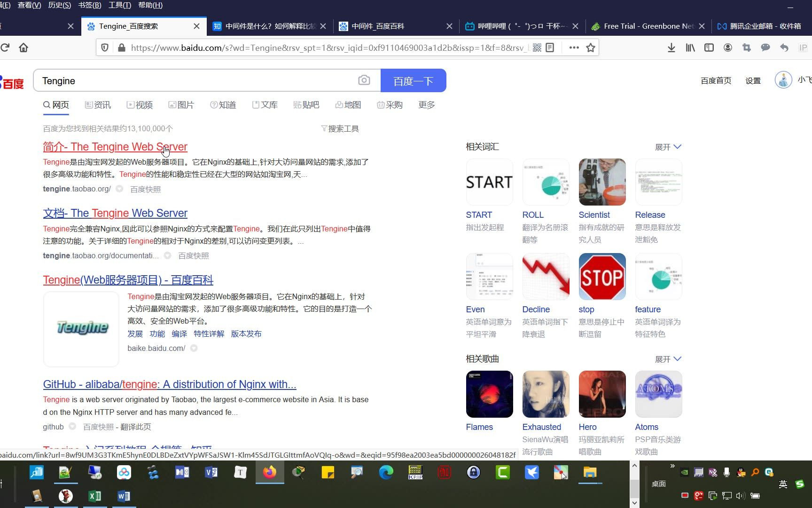The image size is (812, 508).
Task: Click the Scientist related term link
Action: [x=594, y=215]
